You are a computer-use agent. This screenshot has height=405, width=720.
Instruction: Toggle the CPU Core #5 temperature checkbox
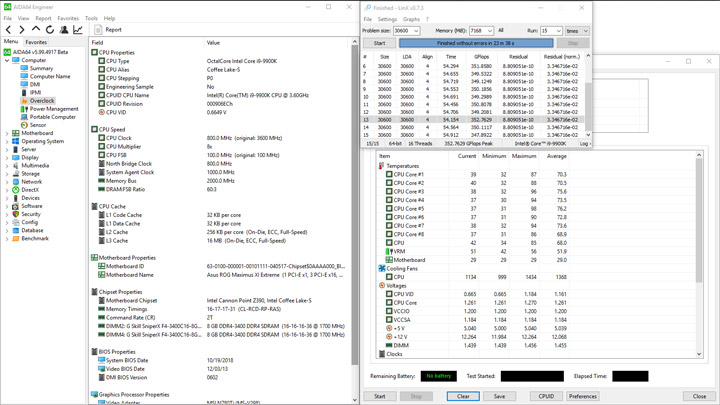[389, 208]
